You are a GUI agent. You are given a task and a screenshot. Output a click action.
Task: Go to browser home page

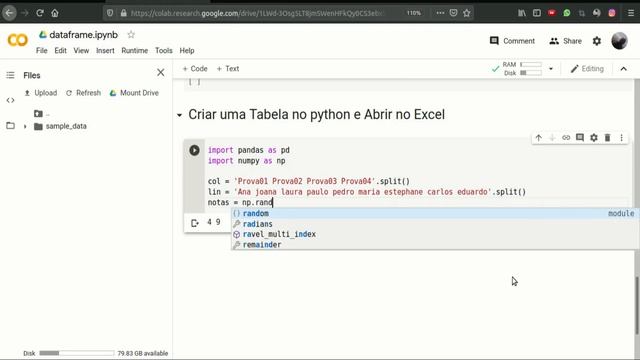(x=55, y=13)
